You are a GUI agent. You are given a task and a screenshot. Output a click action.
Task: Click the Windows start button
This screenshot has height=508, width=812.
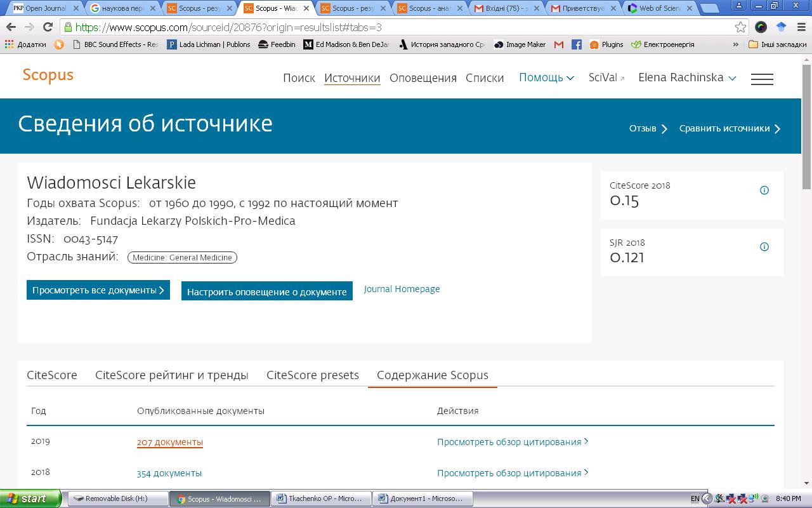point(30,498)
